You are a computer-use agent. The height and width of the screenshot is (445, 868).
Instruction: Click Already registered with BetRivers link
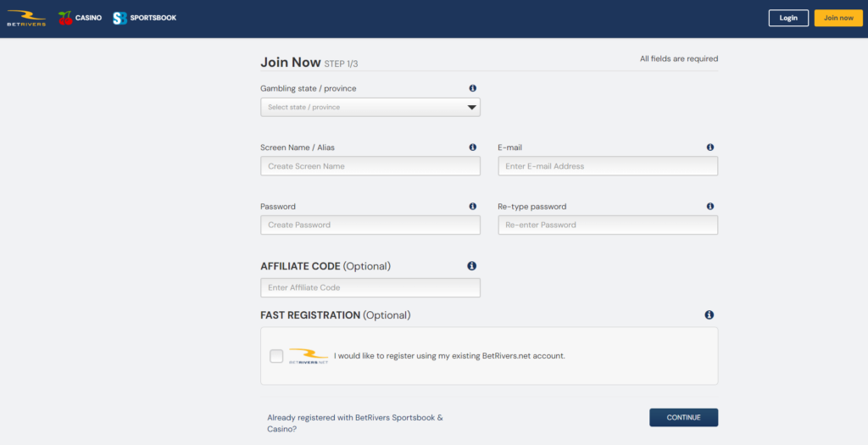pos(355,424)
